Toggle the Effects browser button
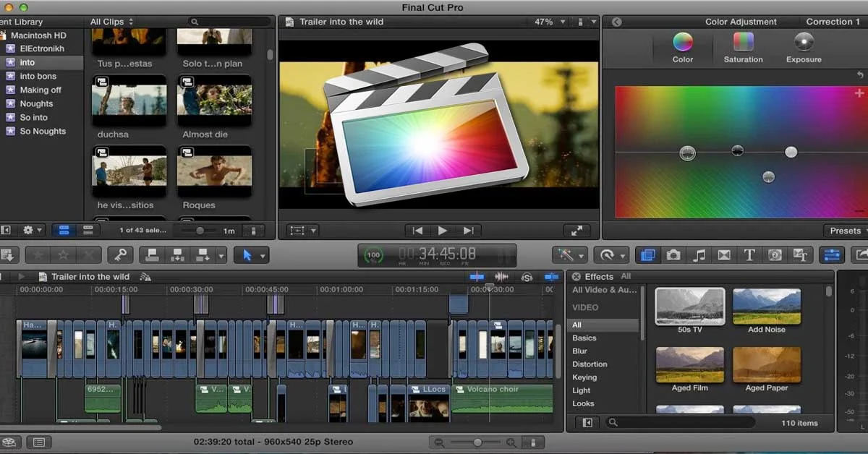Viewport: 868px width, 454px height. click(647, 254)
